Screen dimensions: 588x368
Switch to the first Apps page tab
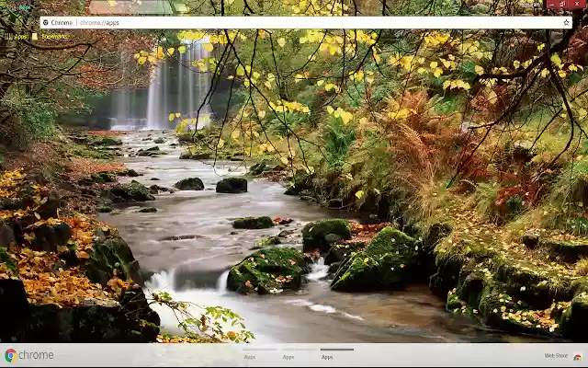(259, 354)
